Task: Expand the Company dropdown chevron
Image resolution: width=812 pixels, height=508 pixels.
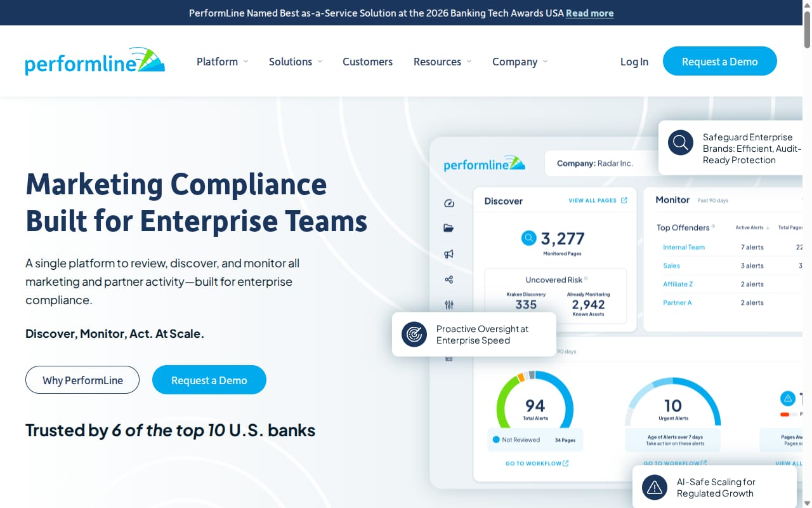Action: tap(545, 62)
